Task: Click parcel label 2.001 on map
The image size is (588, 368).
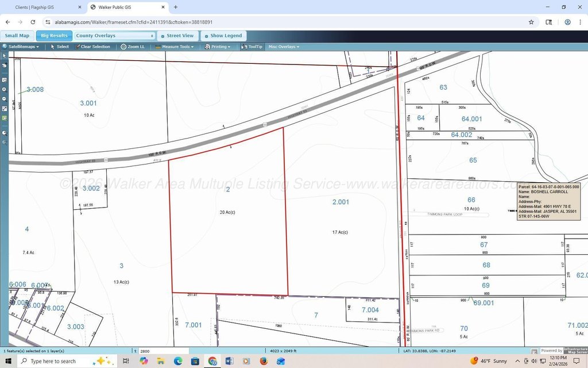Action: coord(341,202)
